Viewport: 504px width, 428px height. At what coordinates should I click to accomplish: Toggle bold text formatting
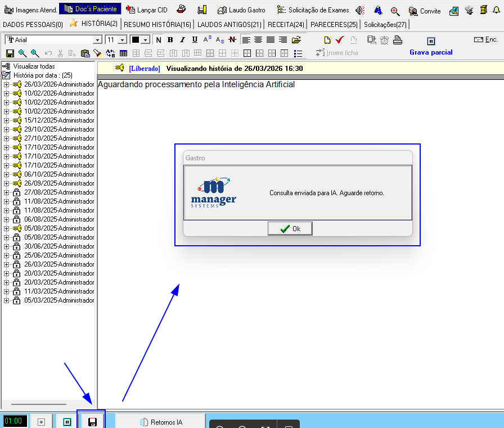[170, 40]
